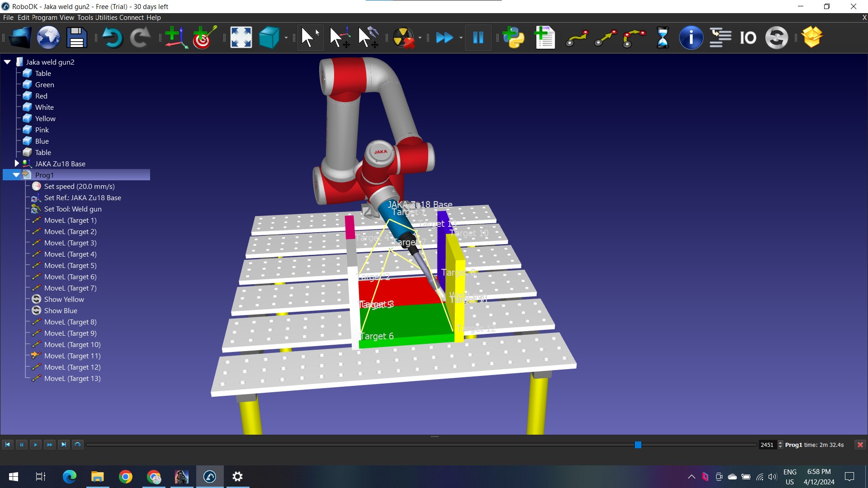The image size is (868, 488).
Task: Open the Tools menu
Action: 85,18
